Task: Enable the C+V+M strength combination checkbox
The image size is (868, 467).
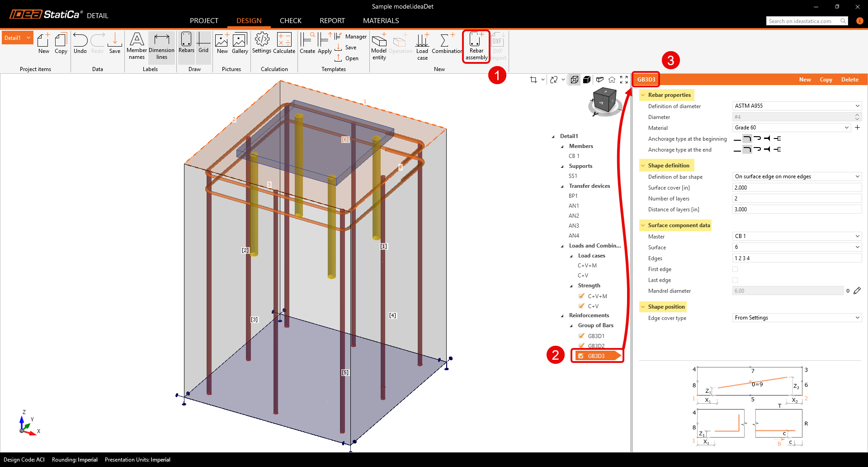Action: [x=581, y=296]
